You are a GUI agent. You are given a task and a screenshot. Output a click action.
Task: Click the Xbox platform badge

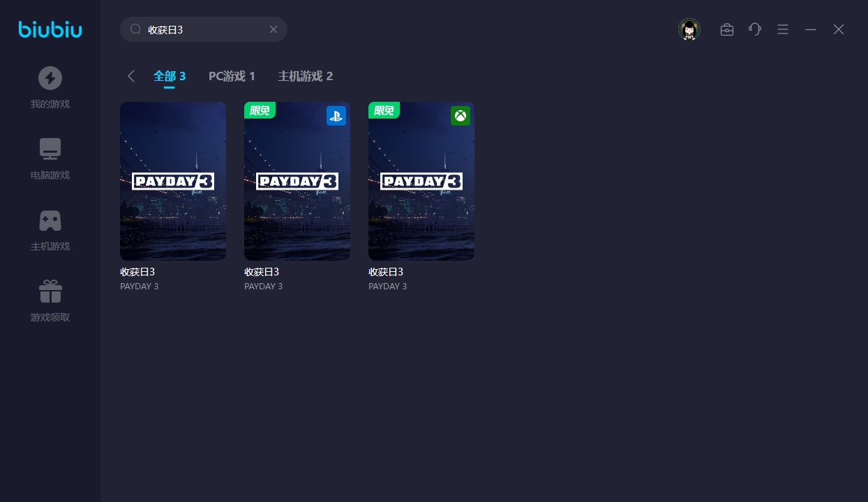point(461,116)
